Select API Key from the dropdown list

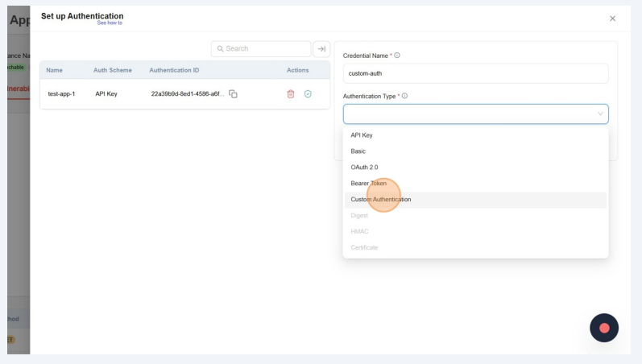362,135
